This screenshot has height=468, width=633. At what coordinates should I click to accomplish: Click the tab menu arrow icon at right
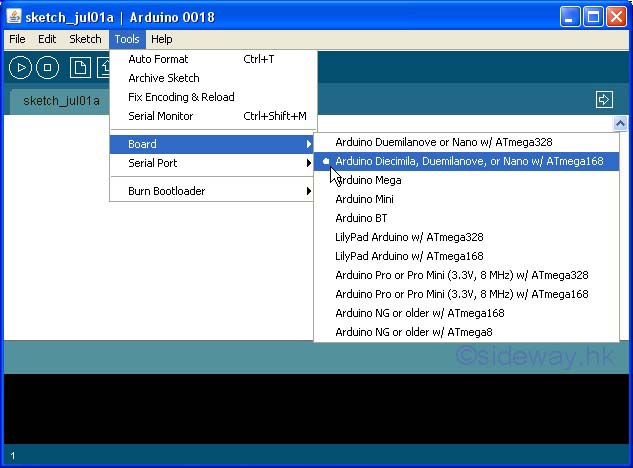click(604, 99)
